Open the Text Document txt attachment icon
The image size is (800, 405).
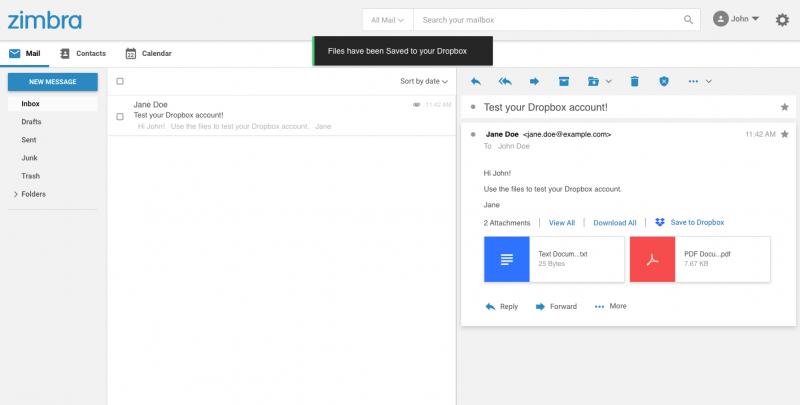pyautogui.click(x=507, y=259)
